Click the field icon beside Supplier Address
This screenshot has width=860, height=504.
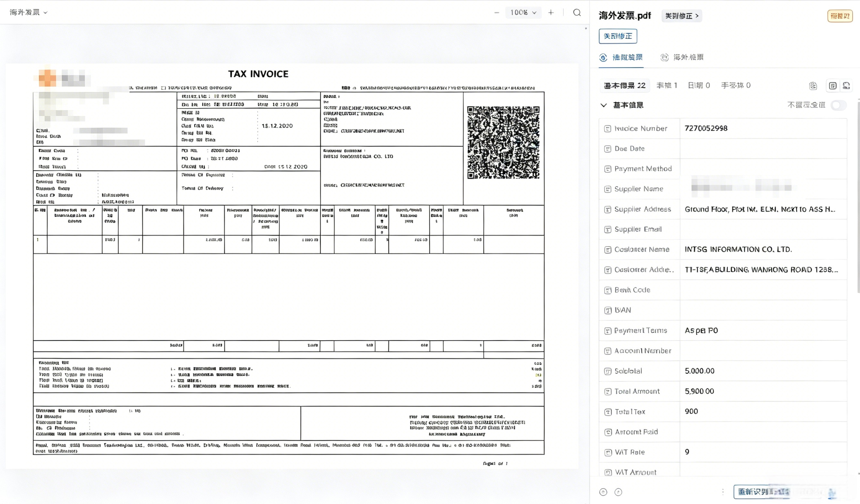(608, 209)
